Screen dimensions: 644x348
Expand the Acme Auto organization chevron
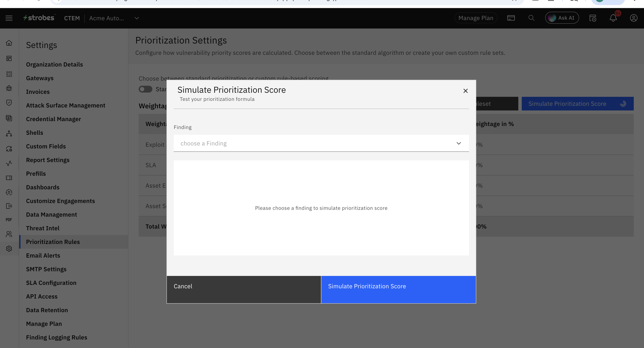tap(137, 18)
